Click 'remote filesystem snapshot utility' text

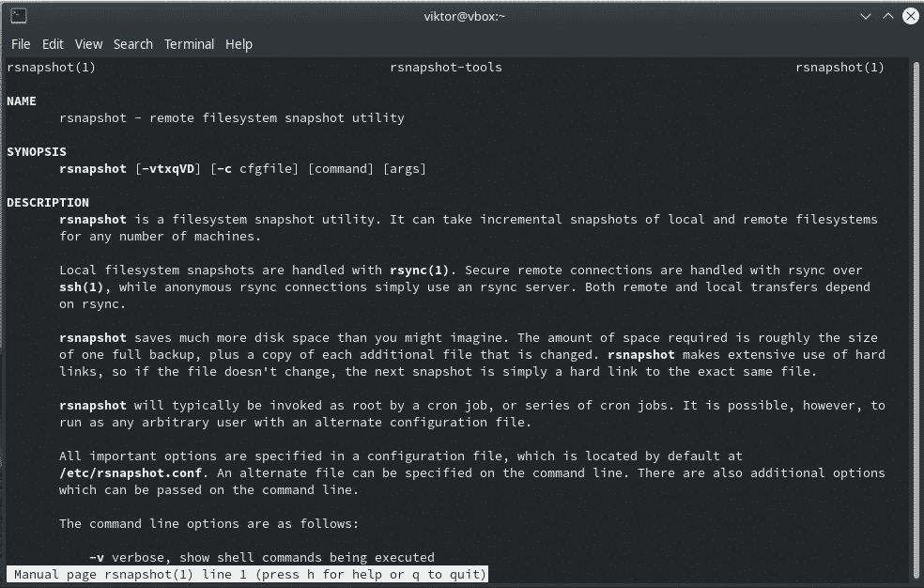coord(277,117)
